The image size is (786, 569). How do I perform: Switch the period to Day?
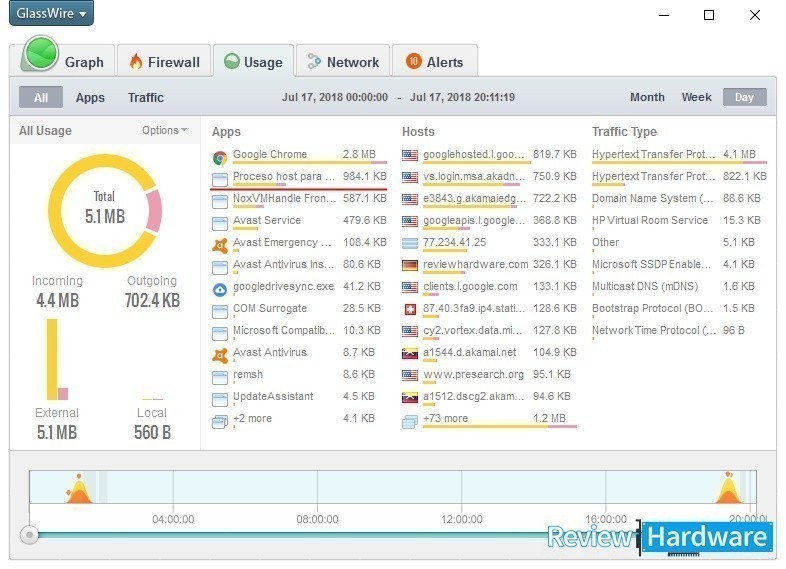pos(744,97)
